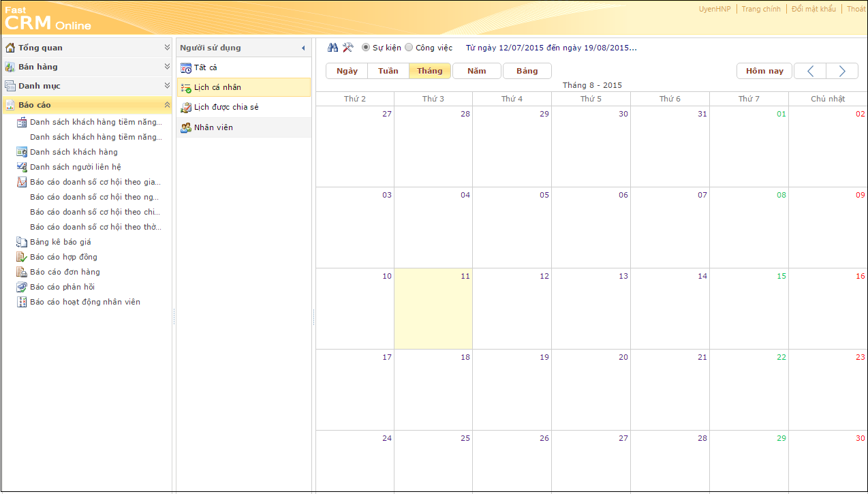Click the Bảng kê báo giá icon
This screenshot has height=494, width=868.
(22, 242)
